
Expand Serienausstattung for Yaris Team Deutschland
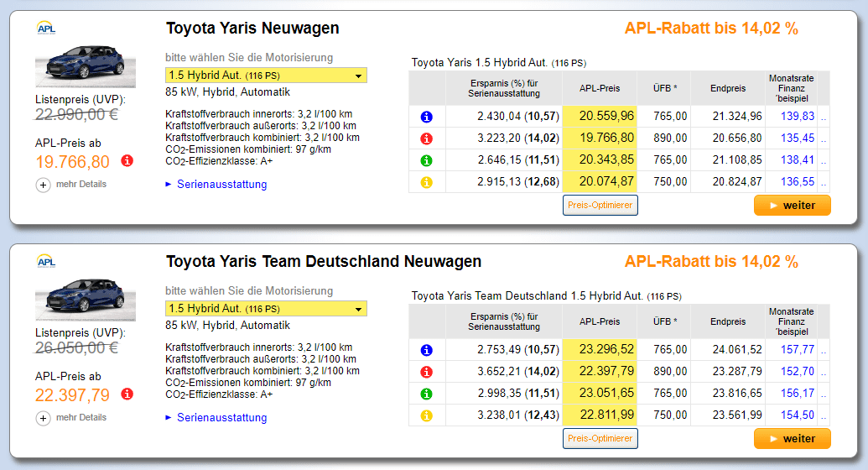click(221, 417)
